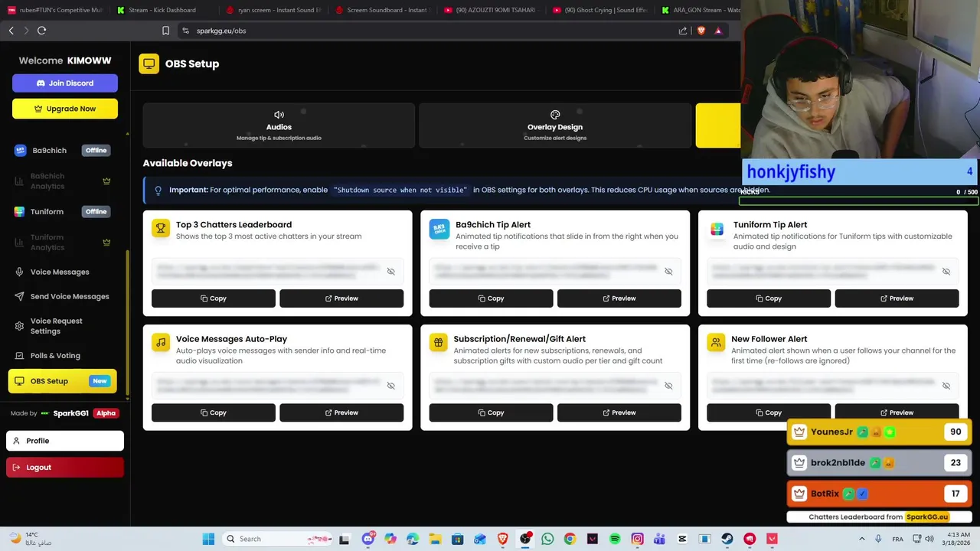
Task: Select OBS Setup in the sidebar
Action: (x=63, y=381)
